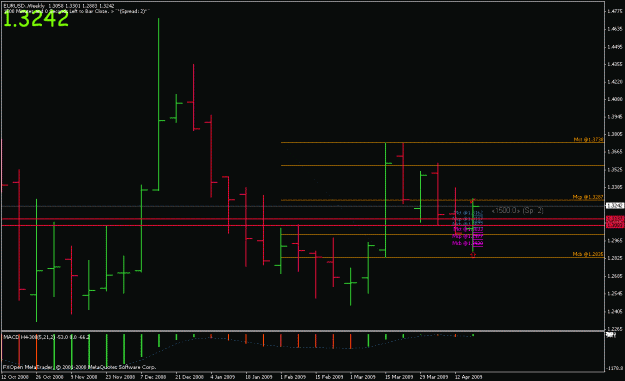Click the 29 Mar 2009 date on the time axis

(x=434, y=377)
